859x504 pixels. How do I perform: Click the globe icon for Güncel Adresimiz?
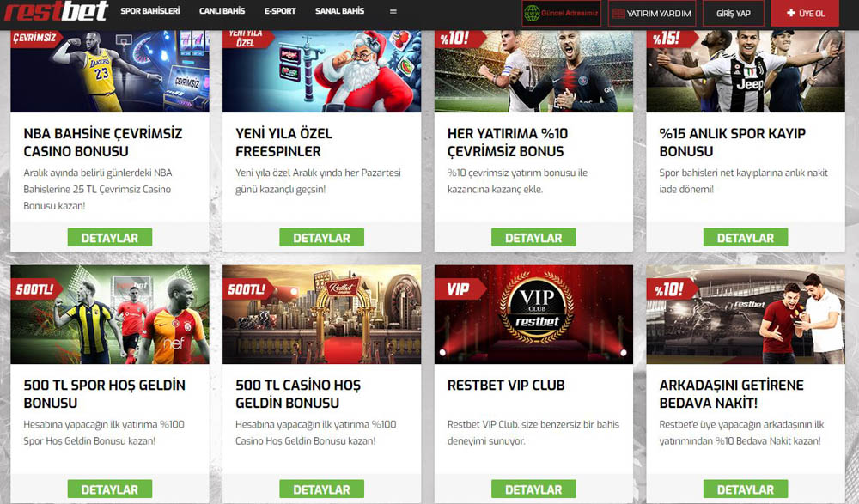(x=532, y=13)
